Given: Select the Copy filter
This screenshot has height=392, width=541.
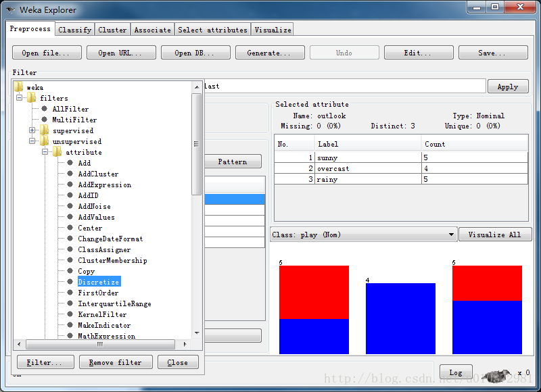Looking at the screenshot, I should 87,270.
